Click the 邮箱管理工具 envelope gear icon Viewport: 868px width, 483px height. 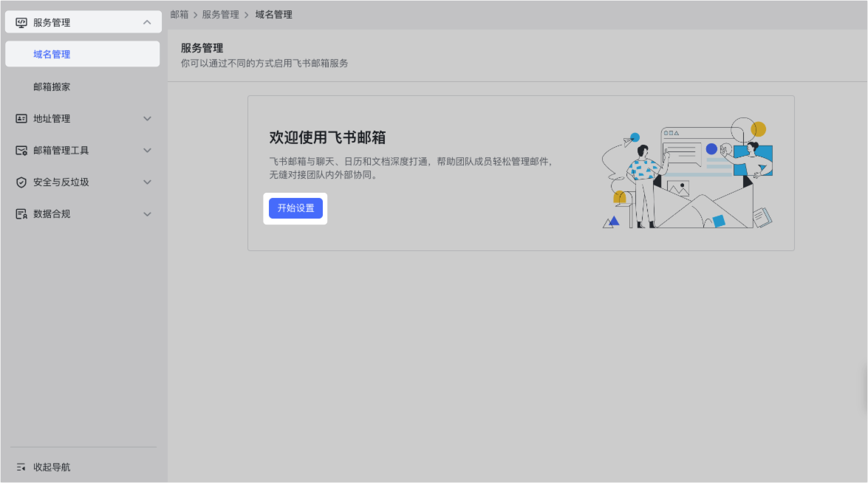coord(21,151)
